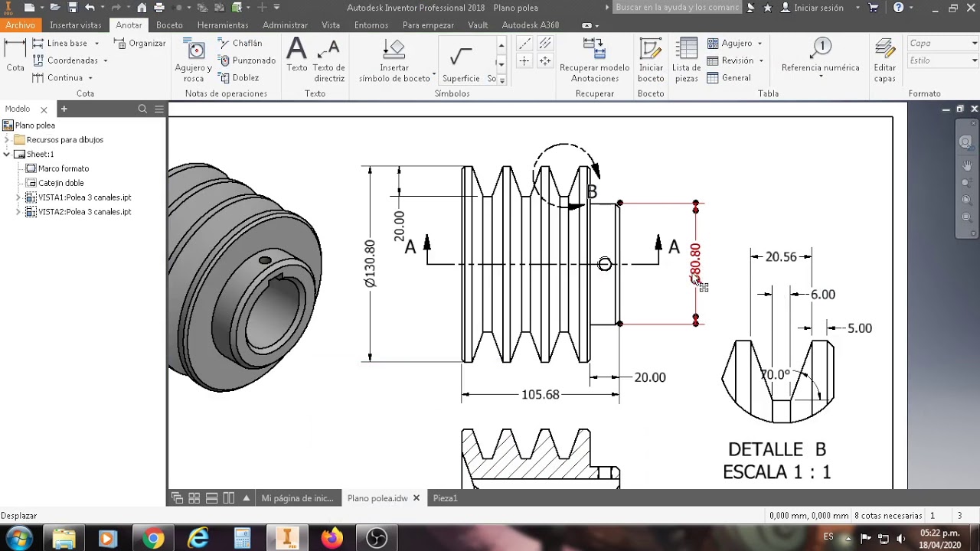Select the centered pattern symbol tool
This screenshot has width=980, height=551.
[545, 60]
